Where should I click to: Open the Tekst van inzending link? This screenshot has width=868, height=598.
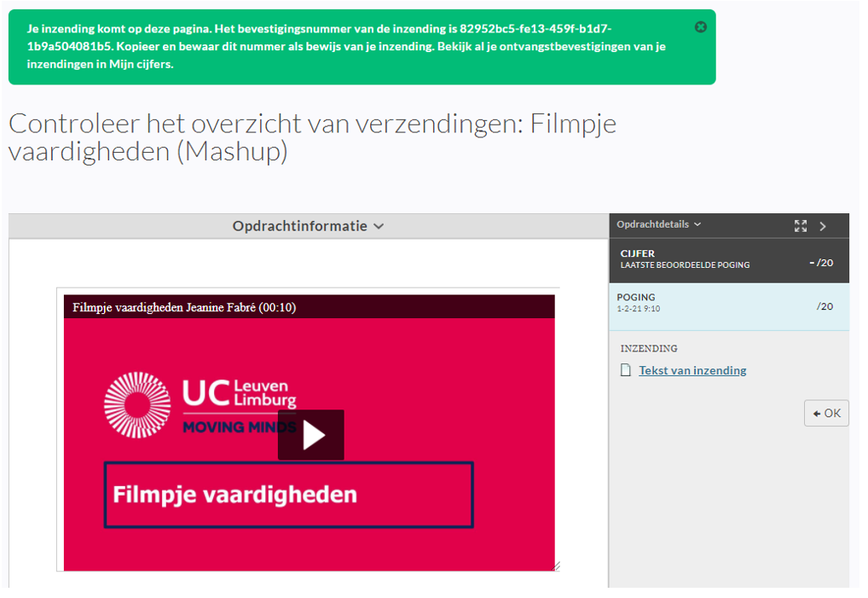pyautogui.click(x=692, y=370)
